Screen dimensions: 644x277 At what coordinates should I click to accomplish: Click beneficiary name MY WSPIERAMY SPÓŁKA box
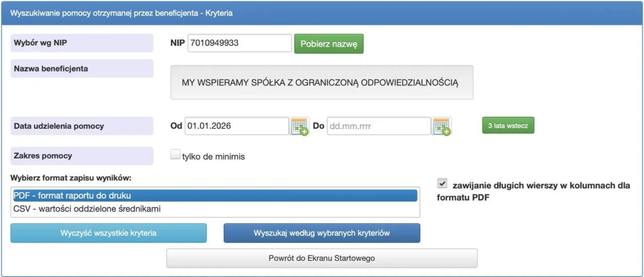point(321,82)
